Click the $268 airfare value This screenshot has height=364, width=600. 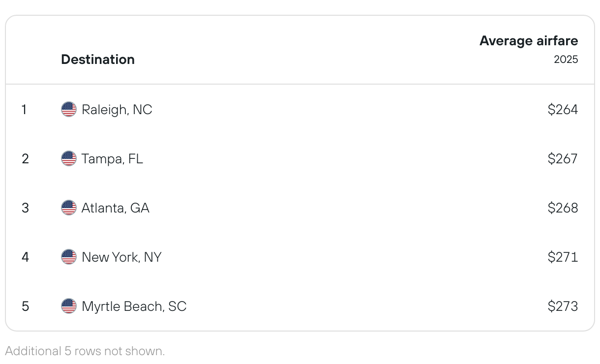[x=563, y=208]
